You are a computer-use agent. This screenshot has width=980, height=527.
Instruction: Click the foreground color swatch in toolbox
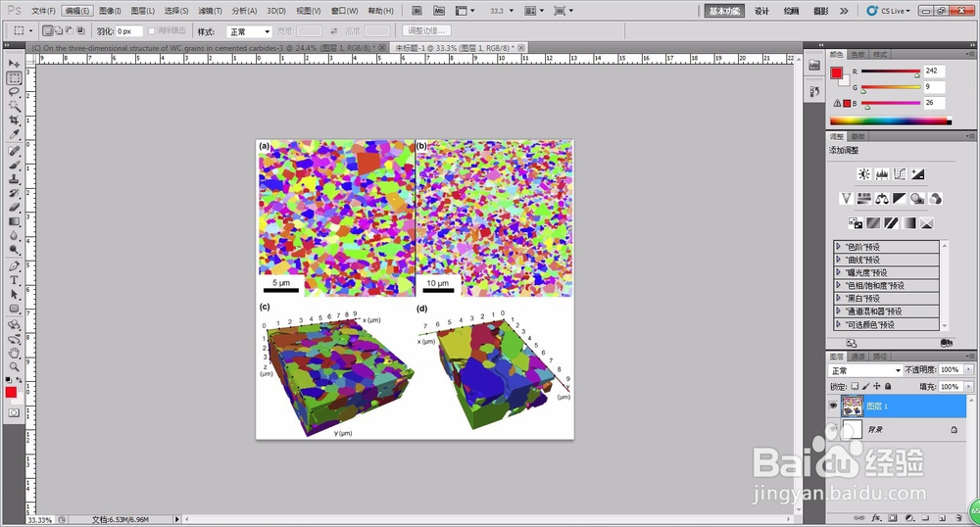[11, 392]
